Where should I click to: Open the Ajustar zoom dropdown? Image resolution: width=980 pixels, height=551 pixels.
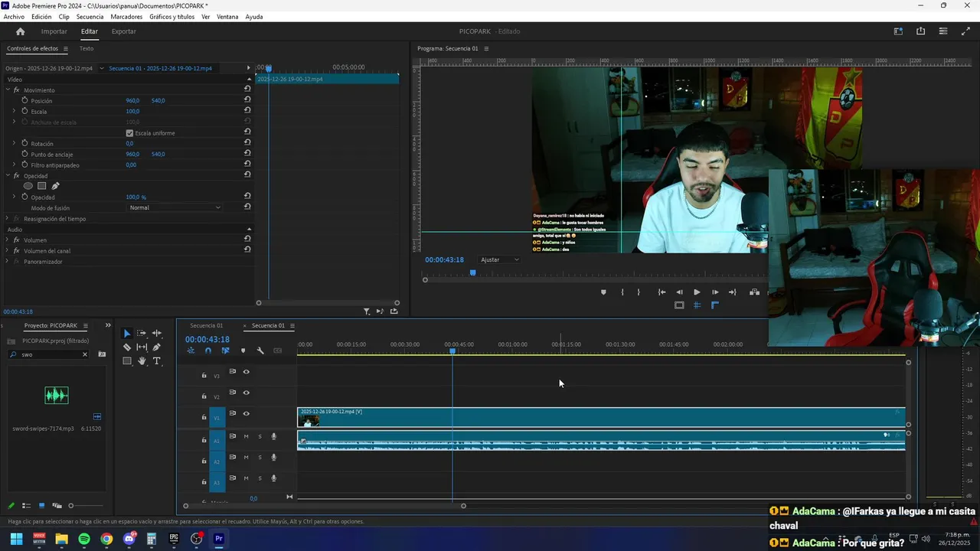(499, 259)
